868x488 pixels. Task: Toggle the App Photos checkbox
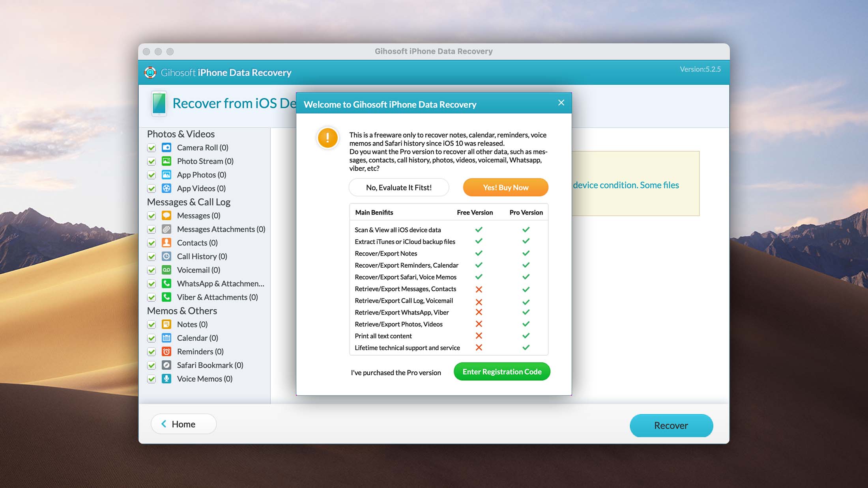[x=152, y=175]
